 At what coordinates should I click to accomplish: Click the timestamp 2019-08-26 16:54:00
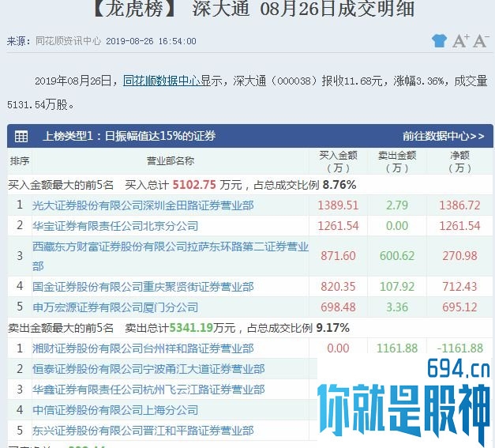pyautogui.click(x=151, y=41)
